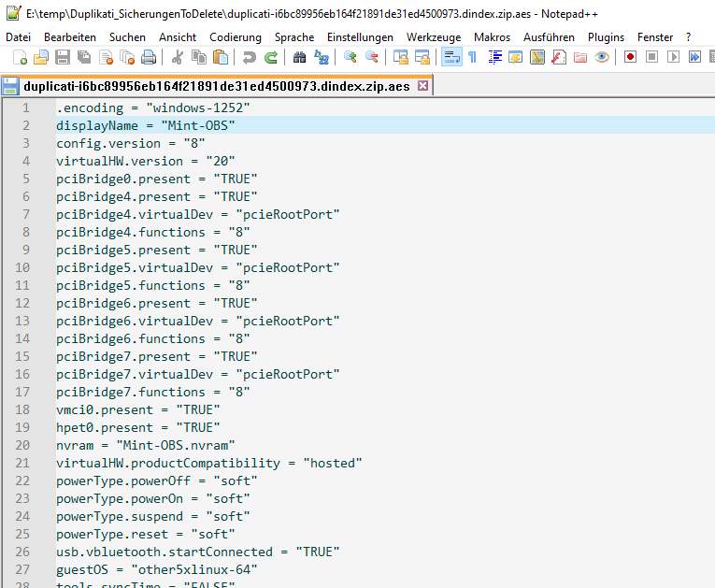Close the duplicati file tab
715x588 pixels.
click(422, 85)
